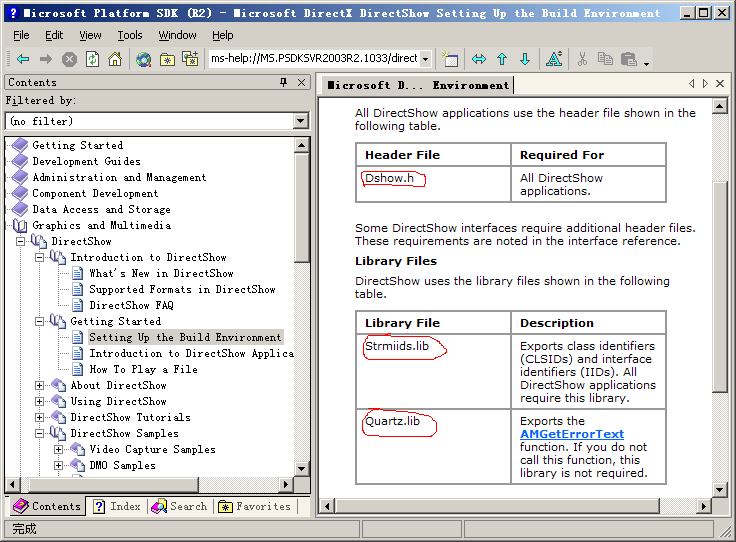This screenshot has width=736, height=542.
Task: Open How To Play a File topic
Action: pyautogui.click(x=144, y=370)
